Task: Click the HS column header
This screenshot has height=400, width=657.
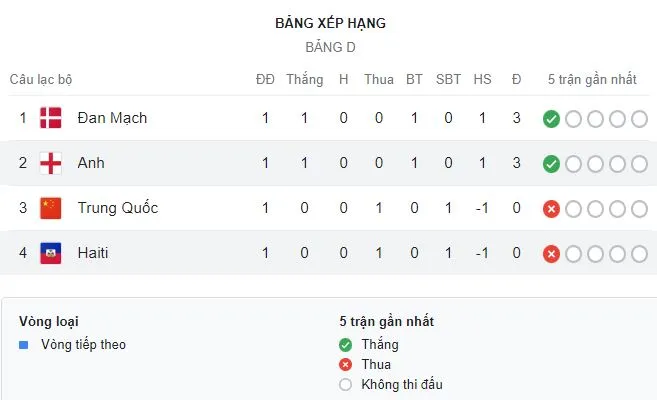Action: 482,79
